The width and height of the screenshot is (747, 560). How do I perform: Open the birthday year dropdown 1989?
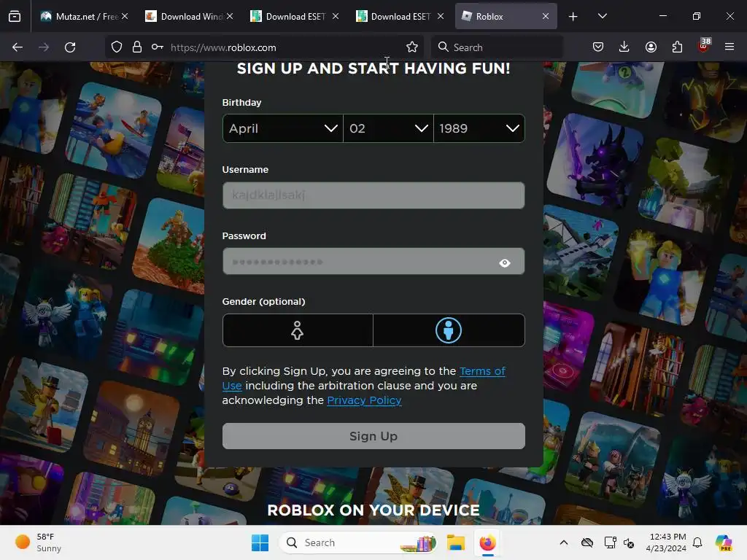pos(479,128)
